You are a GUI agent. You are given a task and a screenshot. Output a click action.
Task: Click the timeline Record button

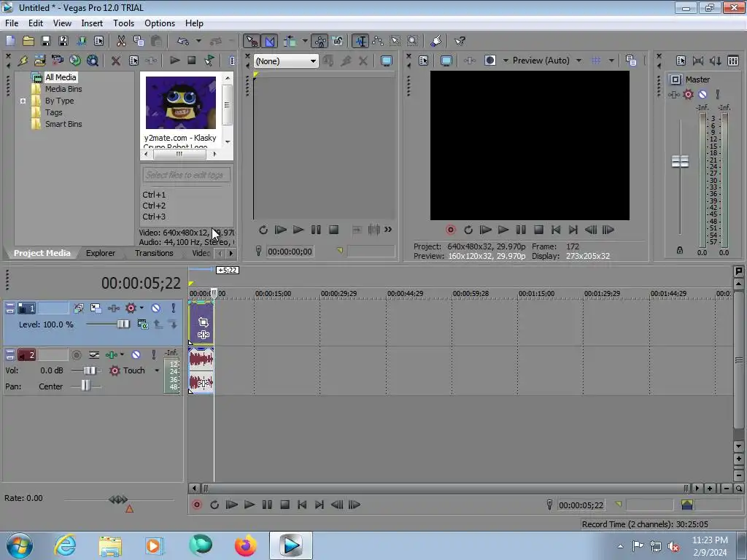[x=197, y=505]
